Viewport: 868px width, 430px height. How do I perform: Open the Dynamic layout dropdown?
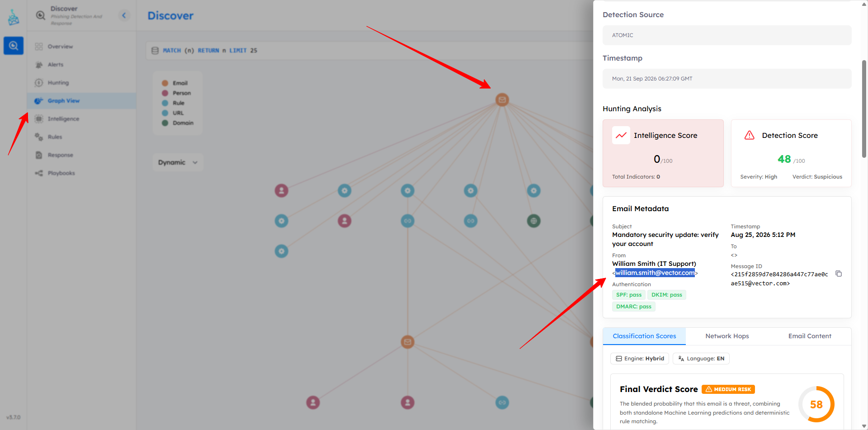click(x=178, y=162)
